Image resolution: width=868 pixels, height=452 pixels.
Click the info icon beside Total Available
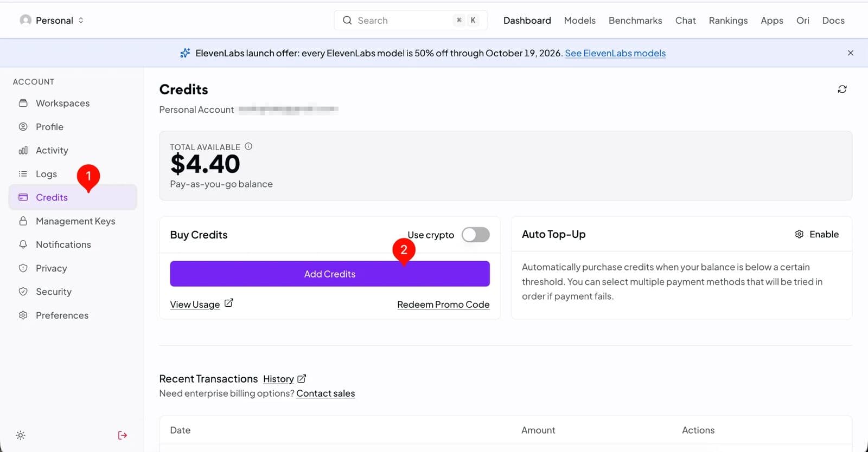tap(248, 146)
